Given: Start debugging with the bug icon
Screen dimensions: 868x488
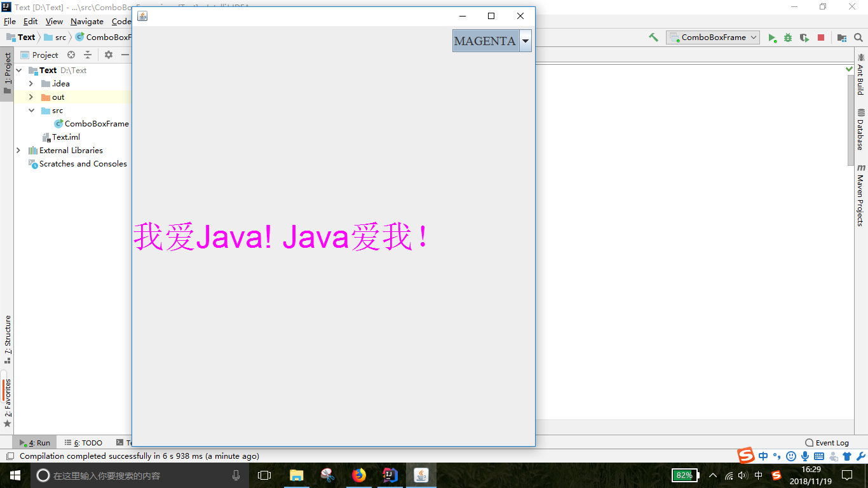Looking at the screenshot, I should coord(788,37).
